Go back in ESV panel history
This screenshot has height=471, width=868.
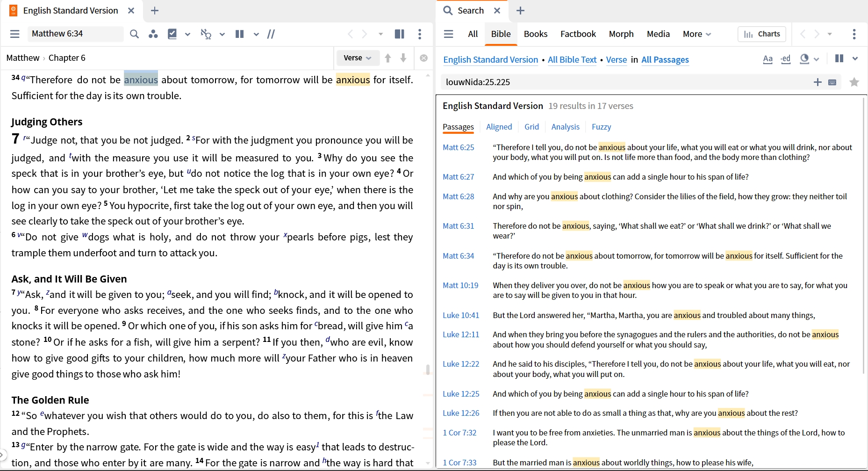pyautogui.click(x=350, y=34)
